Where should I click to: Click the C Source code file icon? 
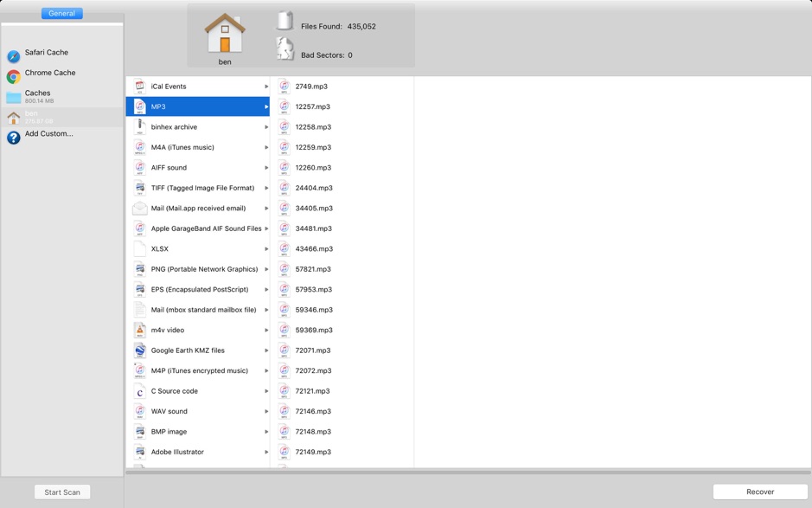tap(139, 391)
